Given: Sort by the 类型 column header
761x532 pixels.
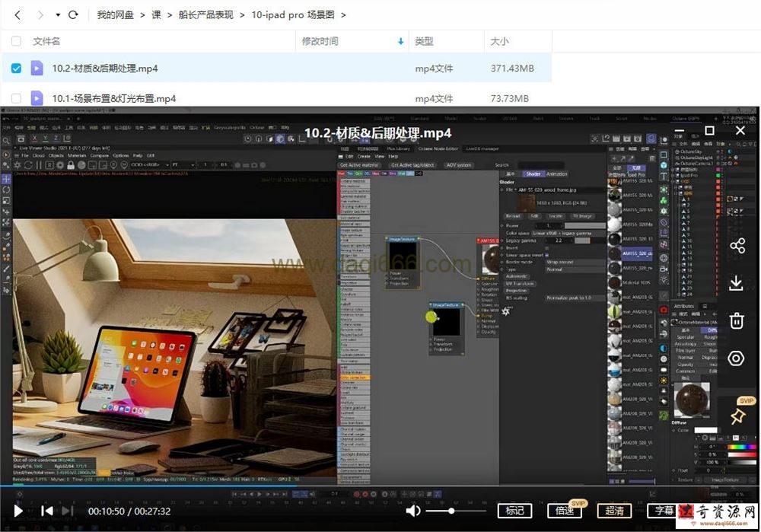Looking at the screenshot, I should (424, 41).
